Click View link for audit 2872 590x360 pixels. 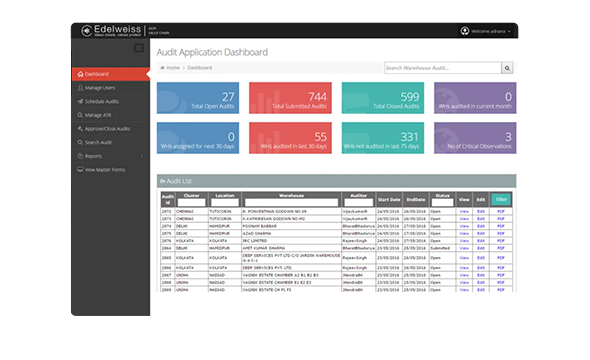(x=464, y=211)
